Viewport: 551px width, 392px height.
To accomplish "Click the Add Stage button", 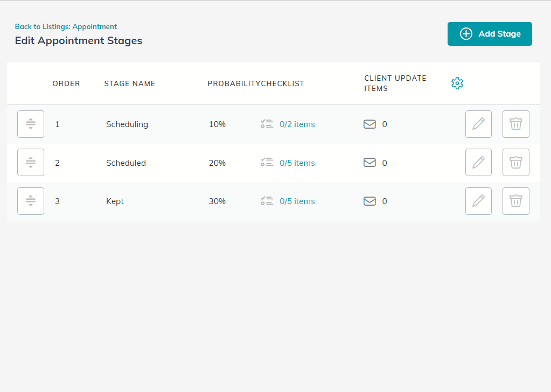I will [490, 34].
